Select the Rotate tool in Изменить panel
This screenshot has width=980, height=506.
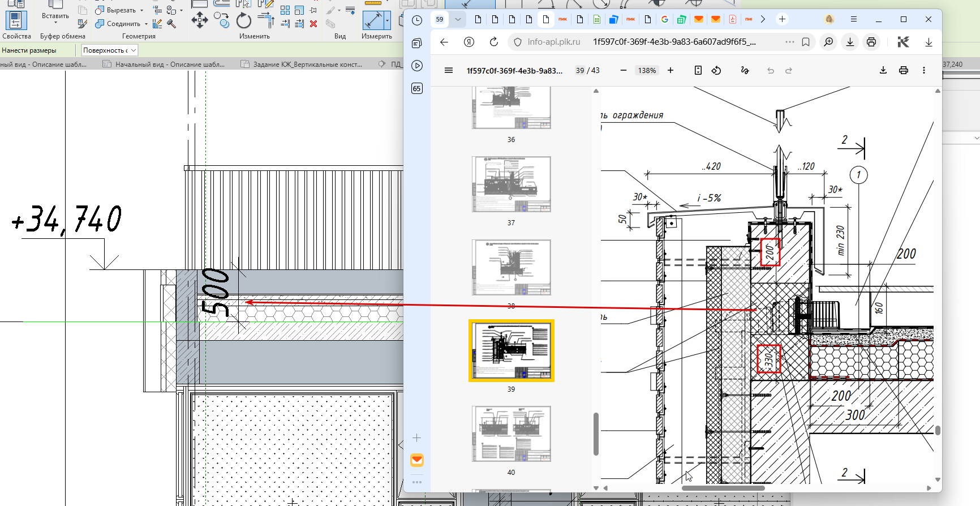coord(244,22)
